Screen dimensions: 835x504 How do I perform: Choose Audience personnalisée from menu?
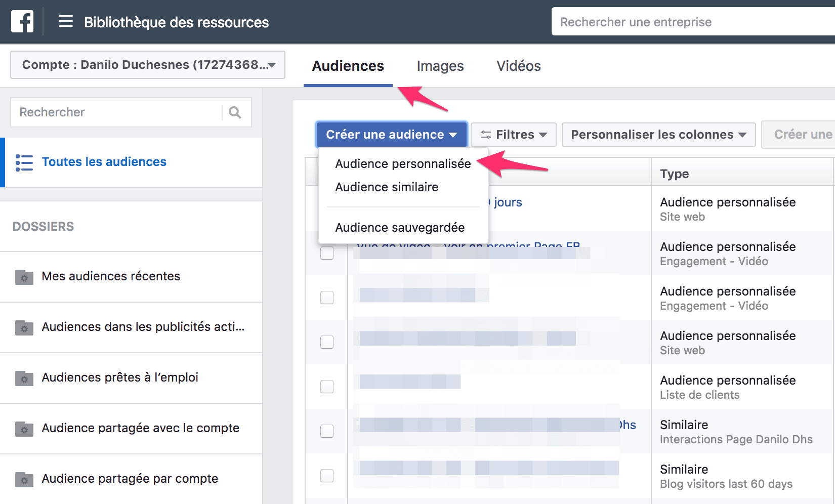(x=403, y=164)
